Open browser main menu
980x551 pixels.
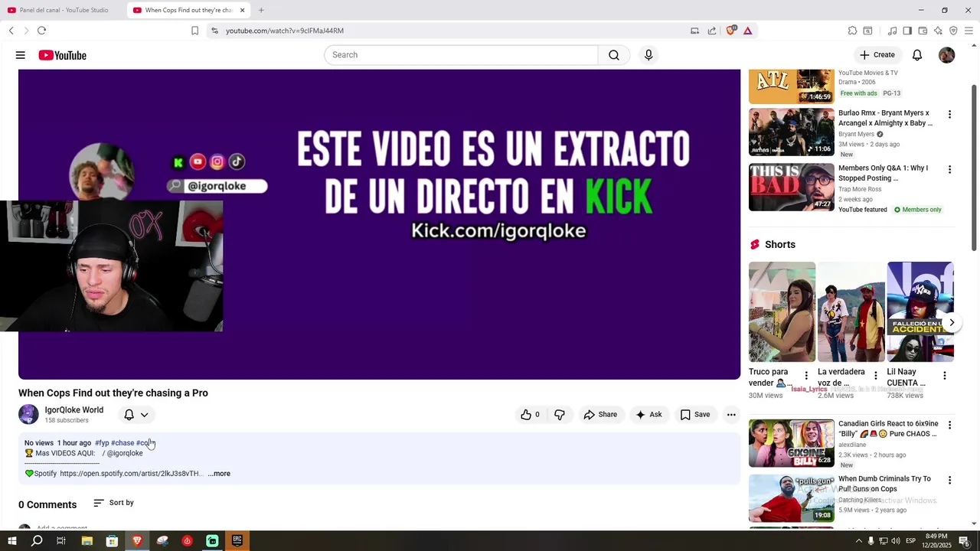click(969, 31)
